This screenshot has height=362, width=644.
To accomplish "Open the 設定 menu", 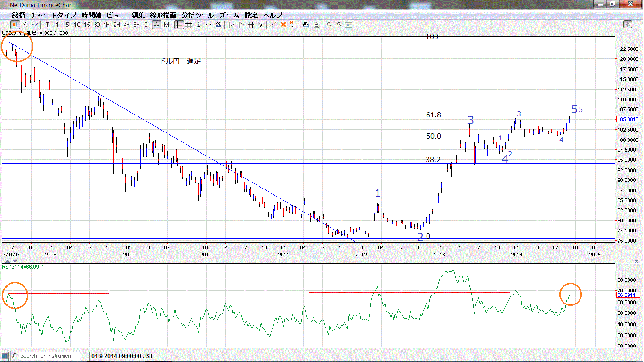I will pos(251,16).
